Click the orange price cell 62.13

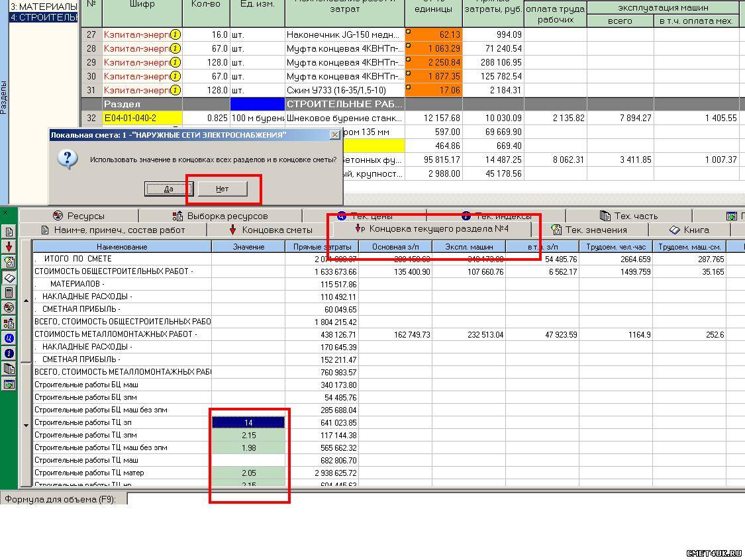tap(433, 34)
